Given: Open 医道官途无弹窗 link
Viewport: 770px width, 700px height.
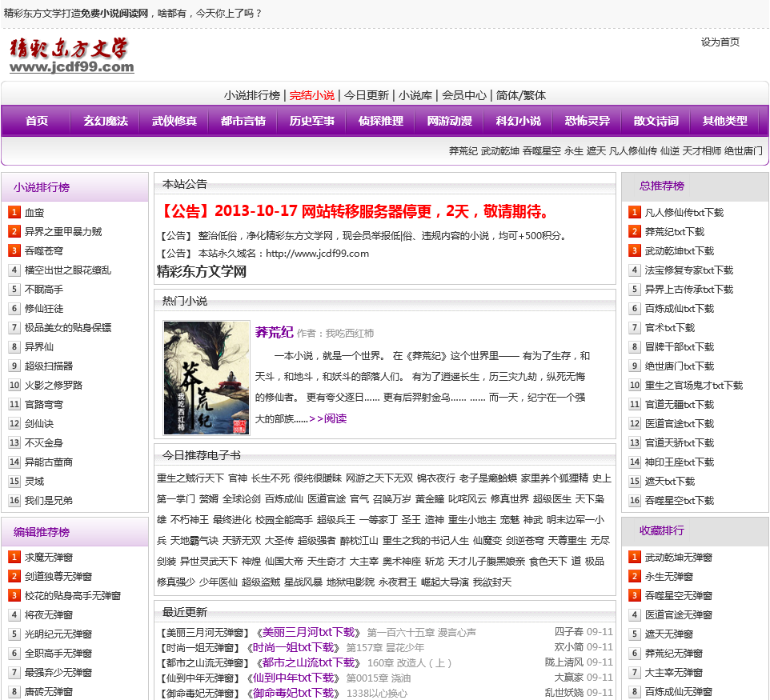Looking at the screenshot, I should (678, 614).
